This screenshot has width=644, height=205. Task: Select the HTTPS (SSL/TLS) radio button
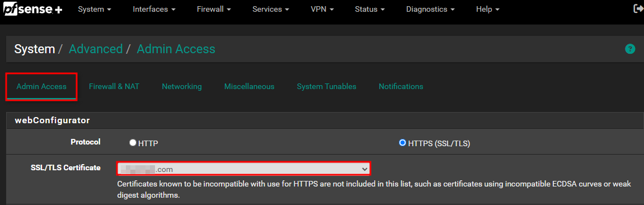coord(402,143)
